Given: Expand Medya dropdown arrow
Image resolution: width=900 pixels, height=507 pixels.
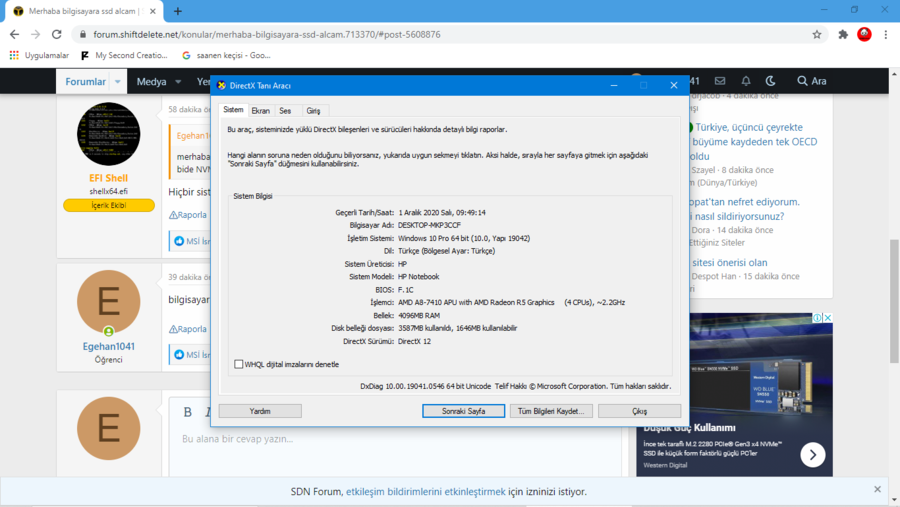Looking at the screenshot, I should 178,82.
